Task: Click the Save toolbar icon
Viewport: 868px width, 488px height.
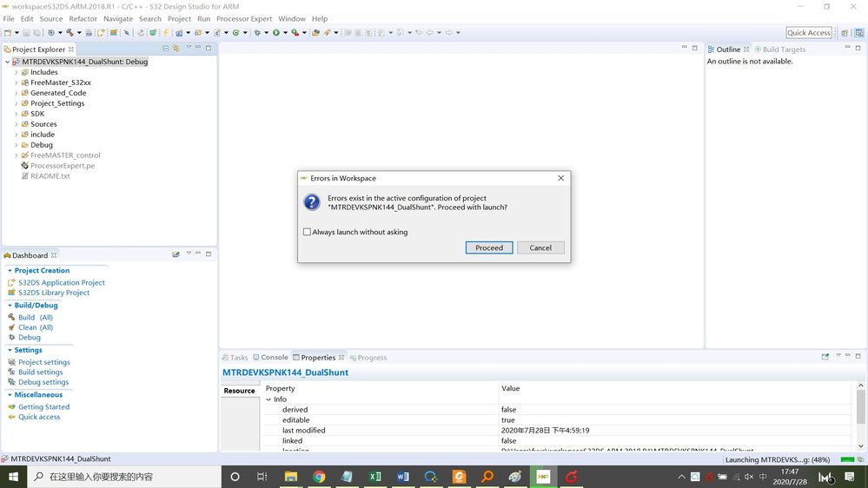Action: click(26, 33)
